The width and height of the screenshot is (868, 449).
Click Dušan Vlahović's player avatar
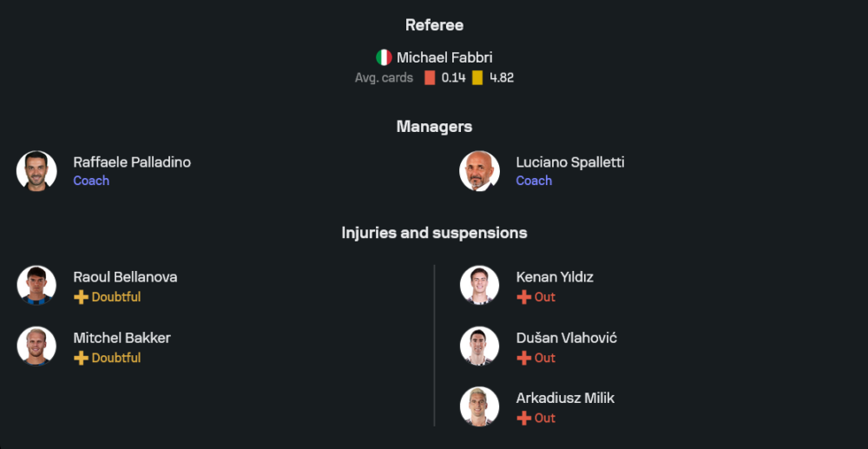[x=479, y=346]
